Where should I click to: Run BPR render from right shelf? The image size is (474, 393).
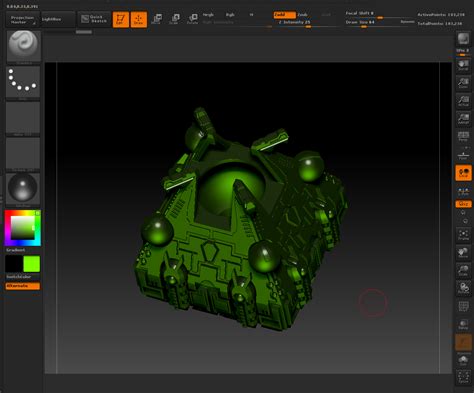463,39
